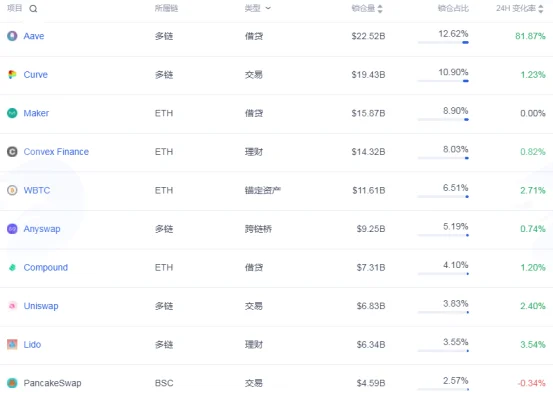Screen dimensions: 553x393
Task: Click the PancakeSwap logo icon
Action: click(x=12, y=383)
